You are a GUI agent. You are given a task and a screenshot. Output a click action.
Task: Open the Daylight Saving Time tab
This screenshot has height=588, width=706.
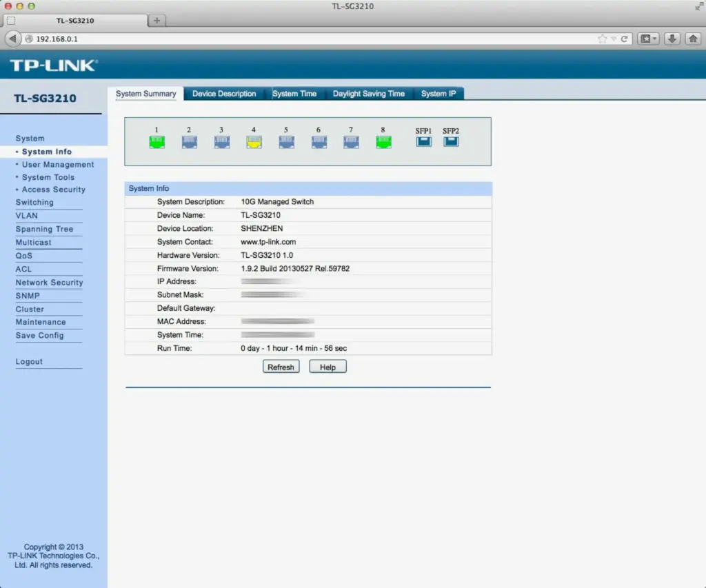pos(368,94)
